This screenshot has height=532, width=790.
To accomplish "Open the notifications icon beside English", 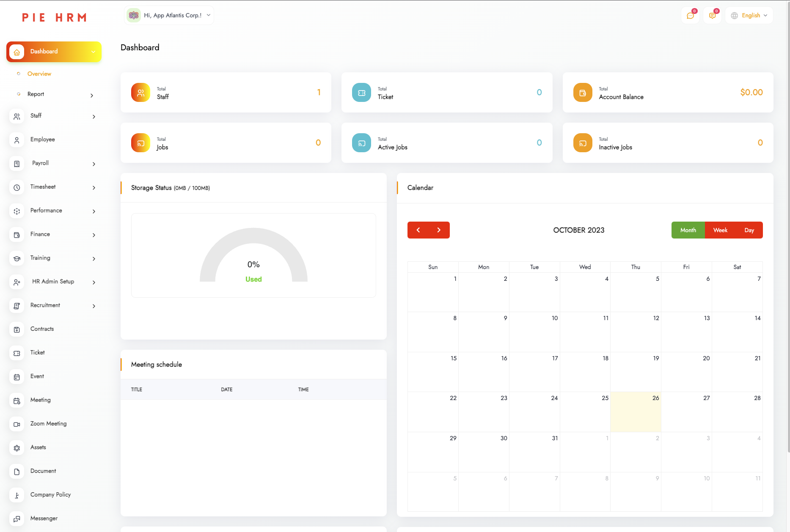I will 712,16.
